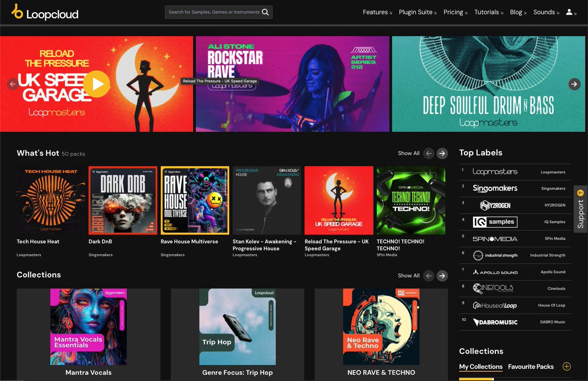
Task: Click the Loopmasters name in Top Labels
Action: pos(553,172)
